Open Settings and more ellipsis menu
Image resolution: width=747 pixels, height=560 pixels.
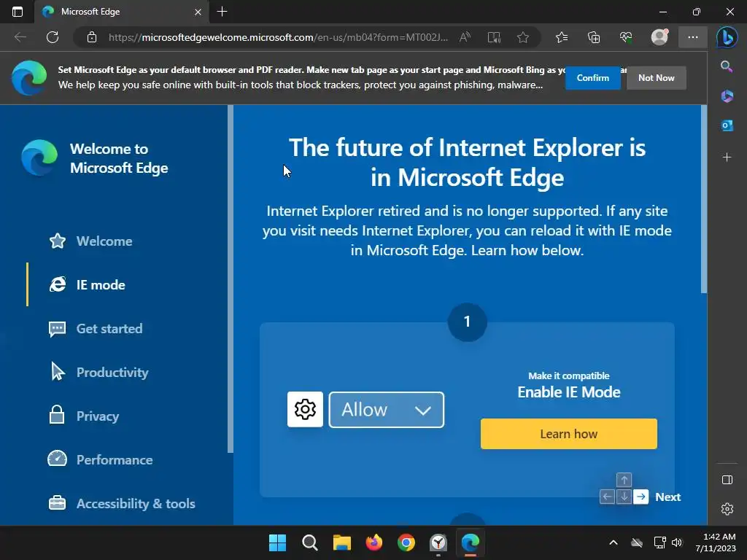click(x=693, y=37)
